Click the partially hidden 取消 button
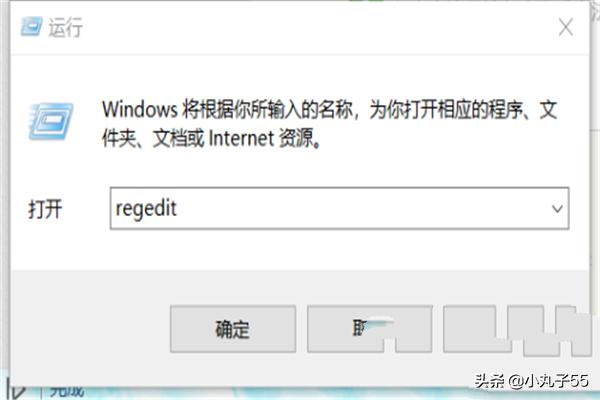Viewport: 600px width, 400px height. 370,329
